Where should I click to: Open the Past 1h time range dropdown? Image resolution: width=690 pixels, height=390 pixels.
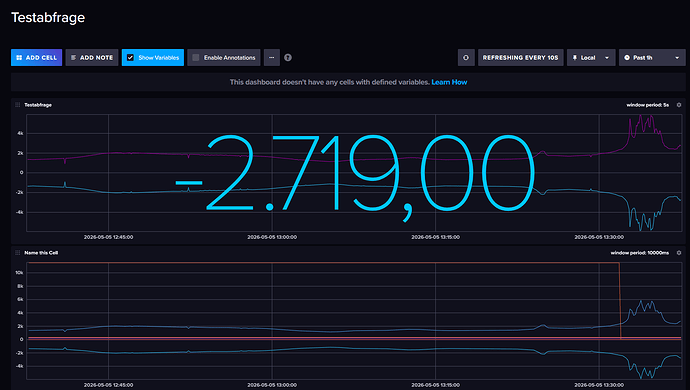pos(652,58)
